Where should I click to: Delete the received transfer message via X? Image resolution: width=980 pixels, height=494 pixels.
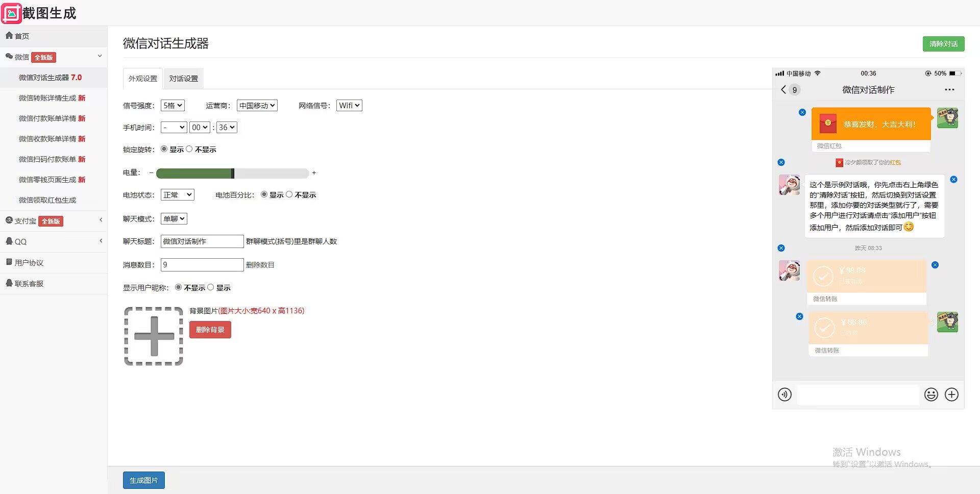tap(935, 265)
